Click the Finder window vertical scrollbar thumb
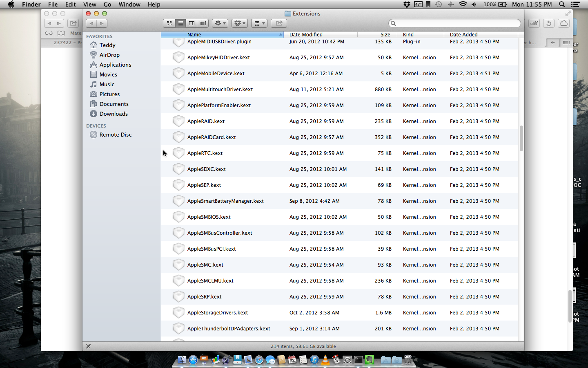This screenshot has height=368, width=588. 521,139
